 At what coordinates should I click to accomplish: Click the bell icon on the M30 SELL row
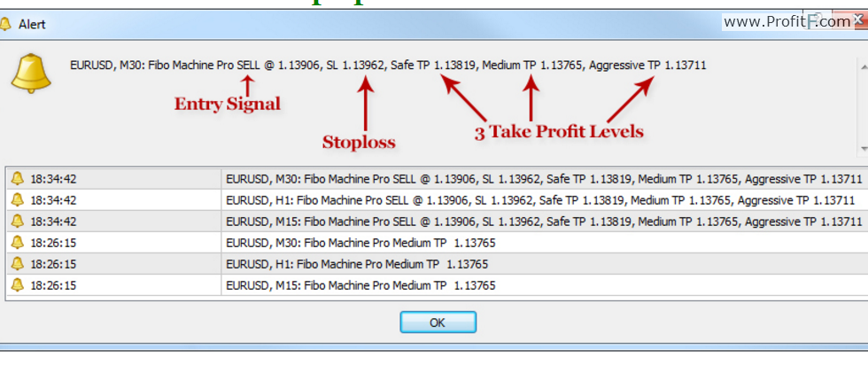click(x=18, y=178)
